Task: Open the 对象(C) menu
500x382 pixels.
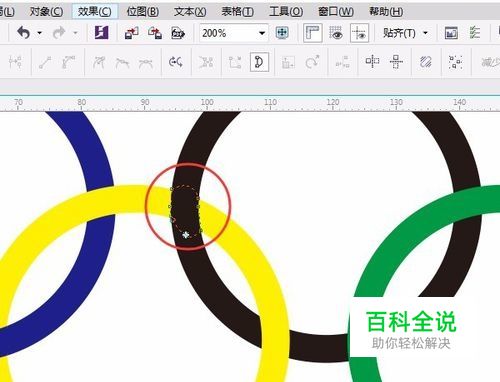Action: pos(46,12)
